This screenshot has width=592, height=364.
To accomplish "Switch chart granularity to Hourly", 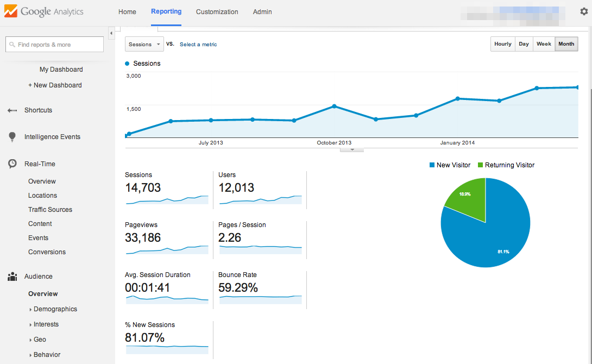I will click(x=502, y=44).
